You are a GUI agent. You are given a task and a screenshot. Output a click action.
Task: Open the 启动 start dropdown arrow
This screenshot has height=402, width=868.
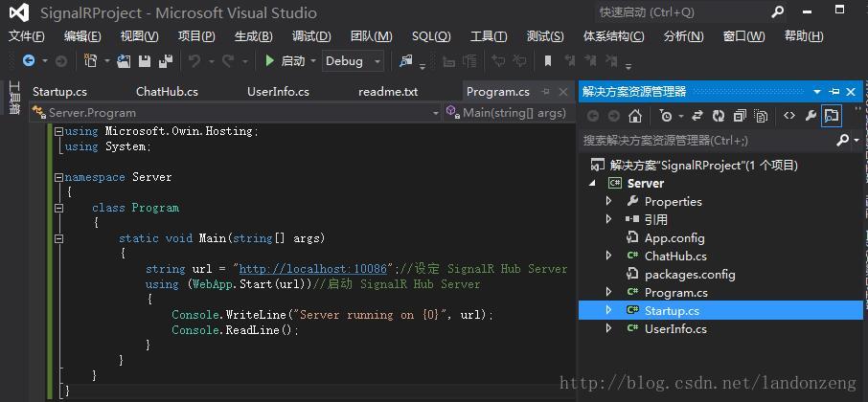[313, 61]
